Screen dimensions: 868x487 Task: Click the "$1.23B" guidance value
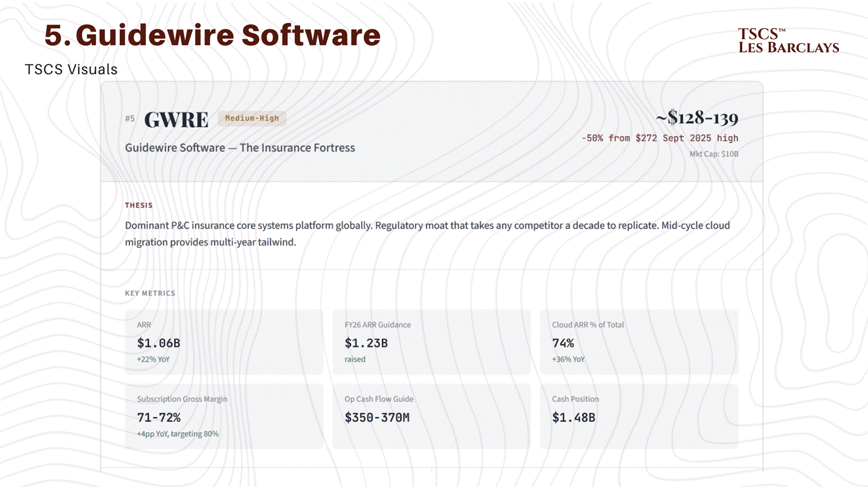(366, 343)
